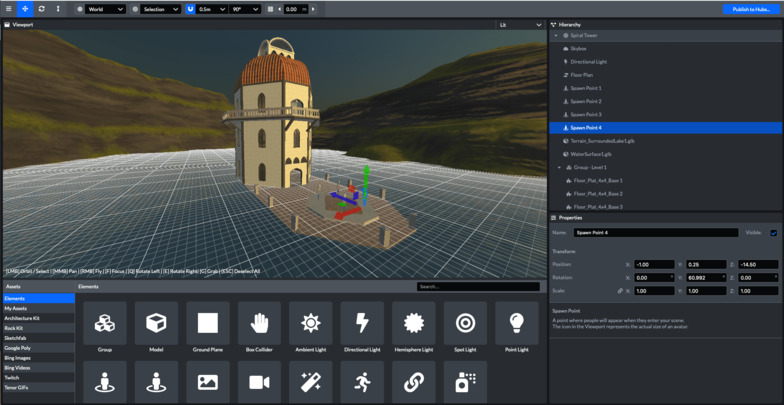Click the chain link element tile
Screen dimensions: 784x405
(414, 382)
